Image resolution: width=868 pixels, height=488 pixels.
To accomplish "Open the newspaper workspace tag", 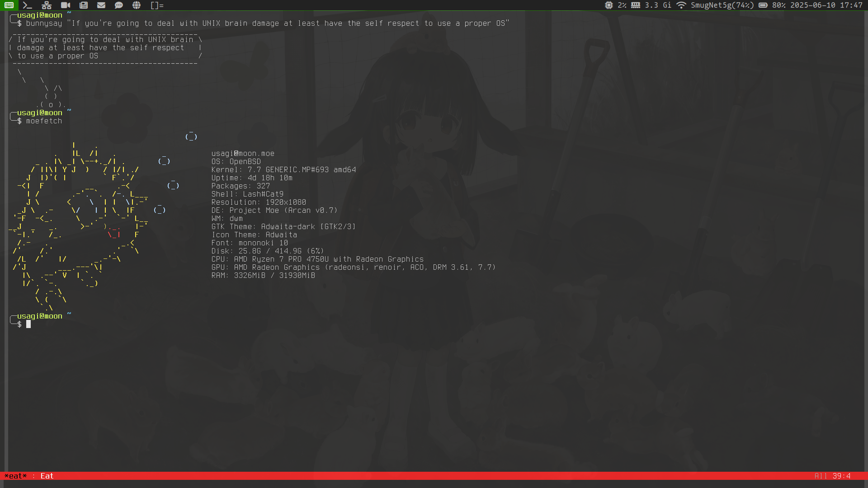I will [x=84, y=5].
